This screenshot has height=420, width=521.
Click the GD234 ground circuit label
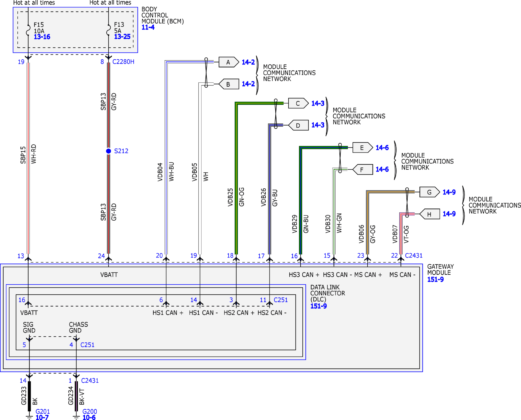[71, 396]
